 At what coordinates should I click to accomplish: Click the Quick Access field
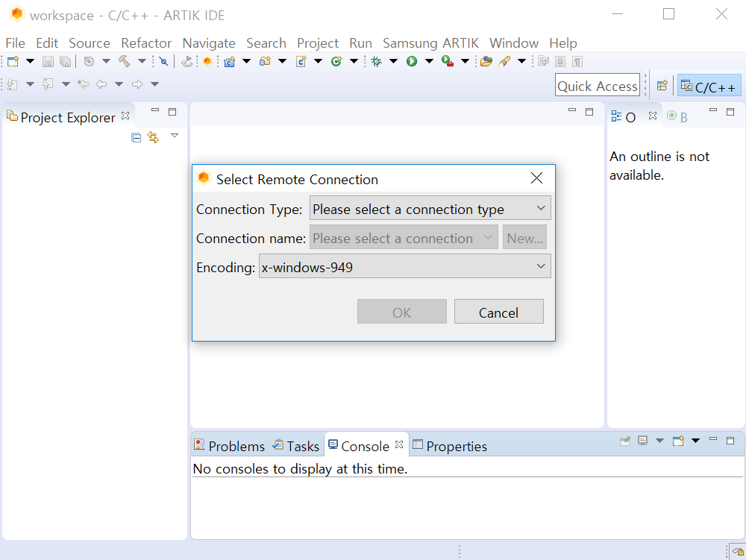(x=597, y=86)
